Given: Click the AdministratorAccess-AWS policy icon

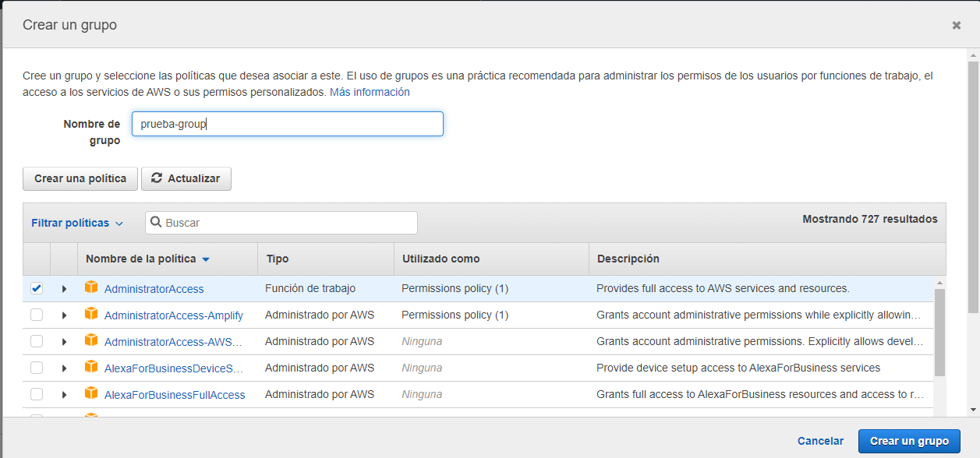Looking at the screenshot, I should 92,341.
